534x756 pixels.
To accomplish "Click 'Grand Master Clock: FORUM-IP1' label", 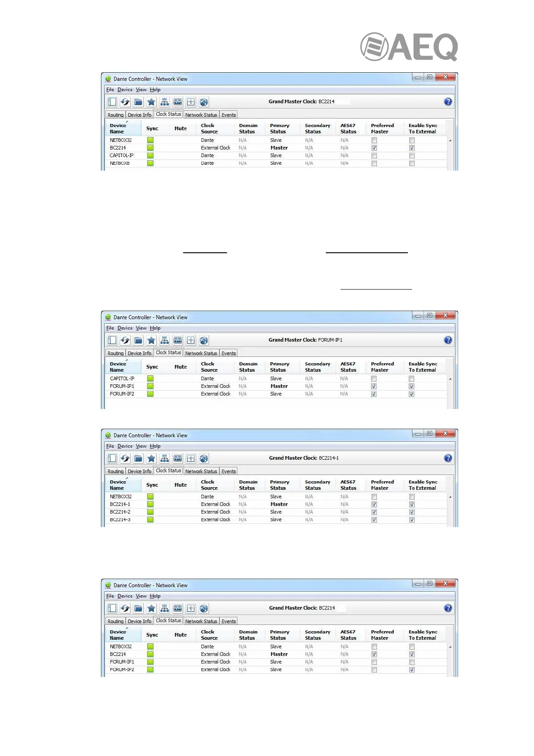I will click(x=306, y=340).
